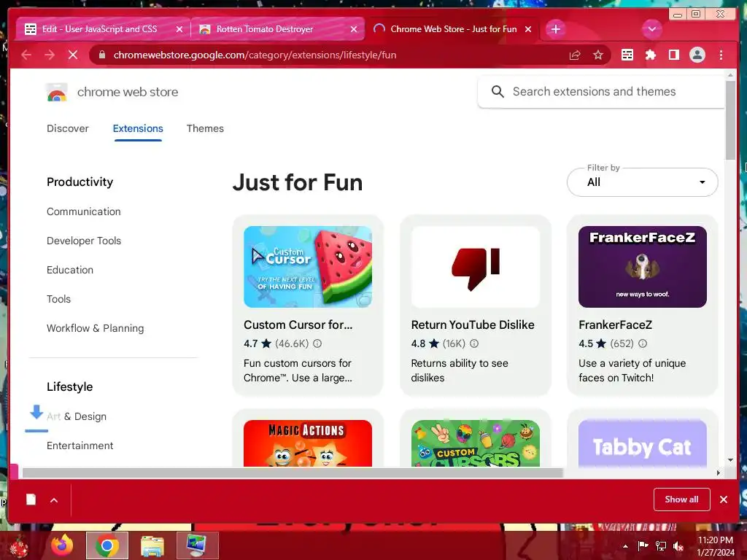This screenshot has height=560, width=747.
Task: Open Firefox from the taskbar
Action: pos(62,545)
